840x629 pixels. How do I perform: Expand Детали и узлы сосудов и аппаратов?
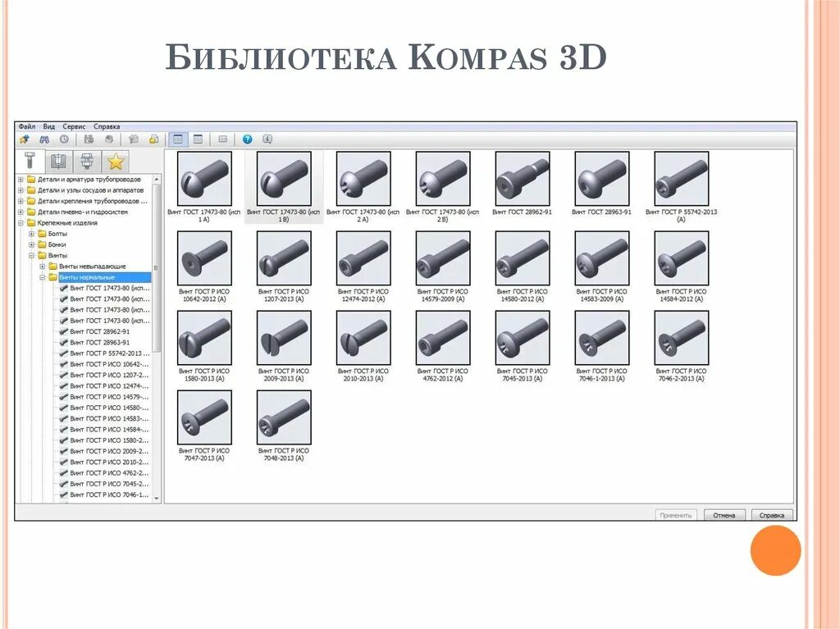click(x=21, y=190)
